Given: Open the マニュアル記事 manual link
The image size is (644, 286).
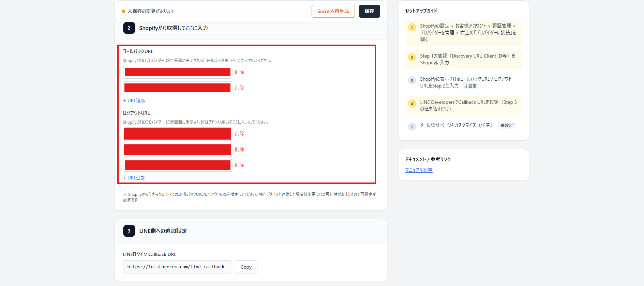Looking at the screenshot, I should click(x=419, y=170).
